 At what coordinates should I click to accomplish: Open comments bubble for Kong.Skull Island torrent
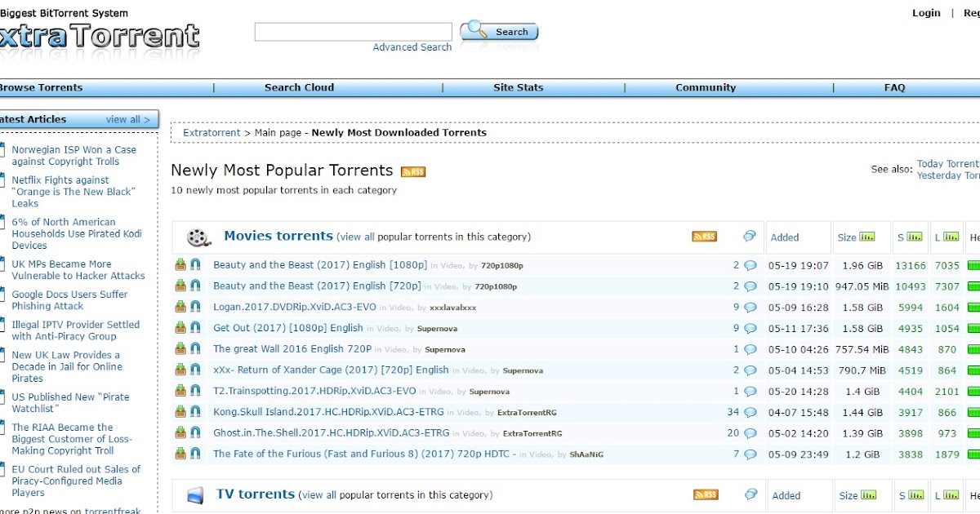point(750,412)
